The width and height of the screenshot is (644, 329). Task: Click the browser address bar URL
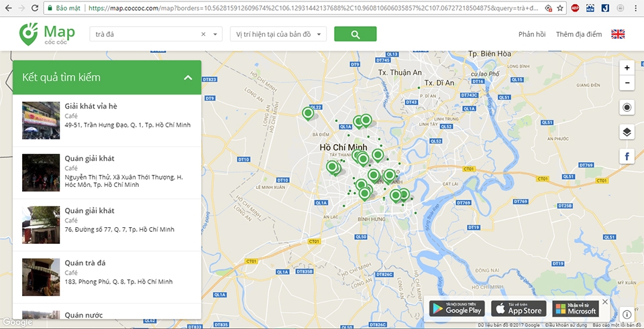click(313, 8)
